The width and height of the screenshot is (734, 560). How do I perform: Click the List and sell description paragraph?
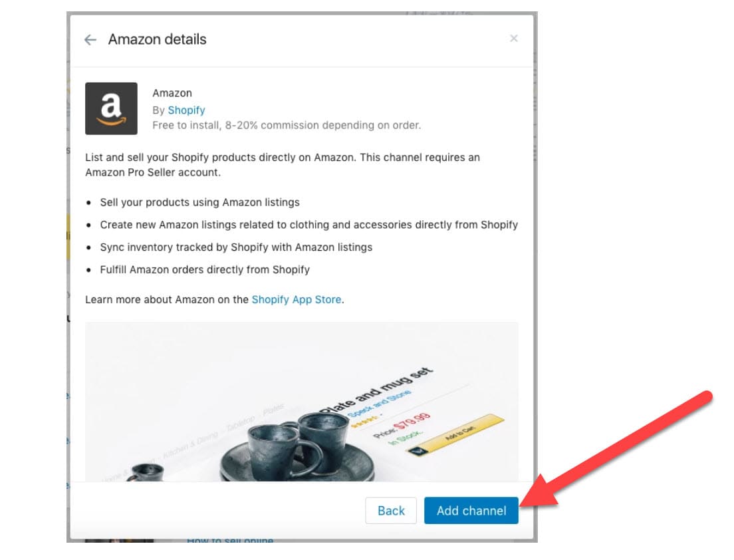(x=283, y=165)
